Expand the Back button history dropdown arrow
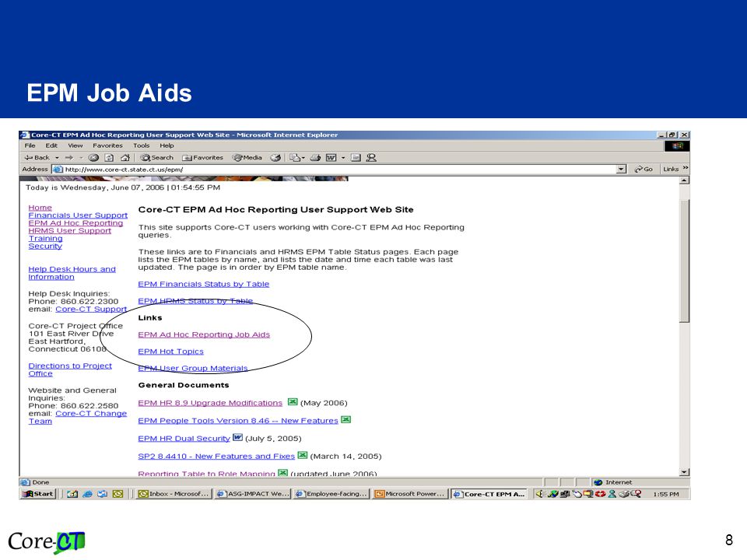747x560 pixels. [x=57, y=158]
